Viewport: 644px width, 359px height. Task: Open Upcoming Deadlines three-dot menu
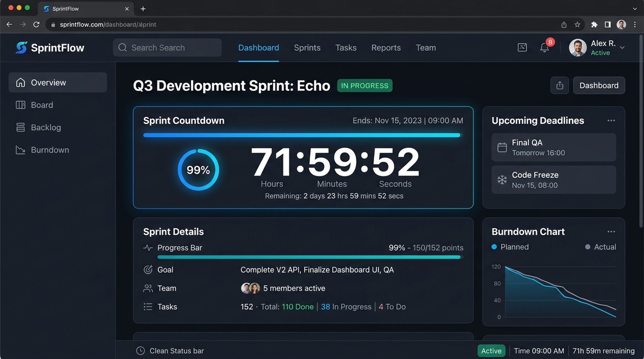pyautogui.click(x=611, y=121)
